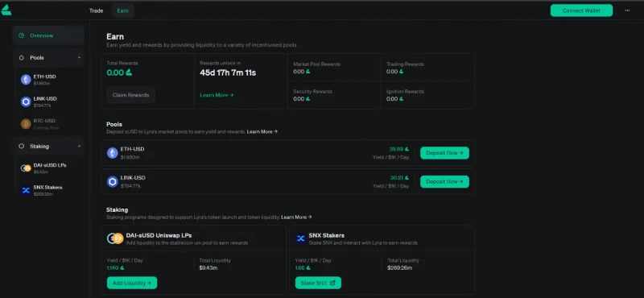Click the droplet icon next to Pools

click(x=22, y=58)
